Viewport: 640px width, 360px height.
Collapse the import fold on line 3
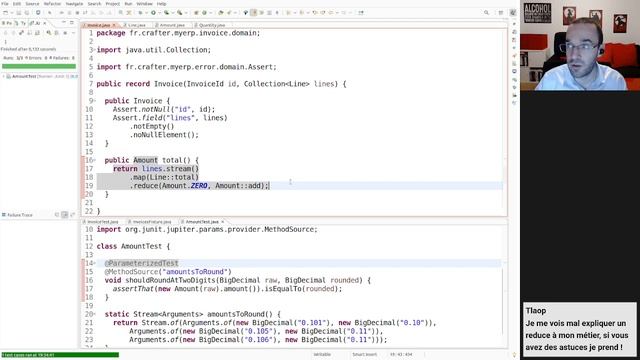(94, 50)
